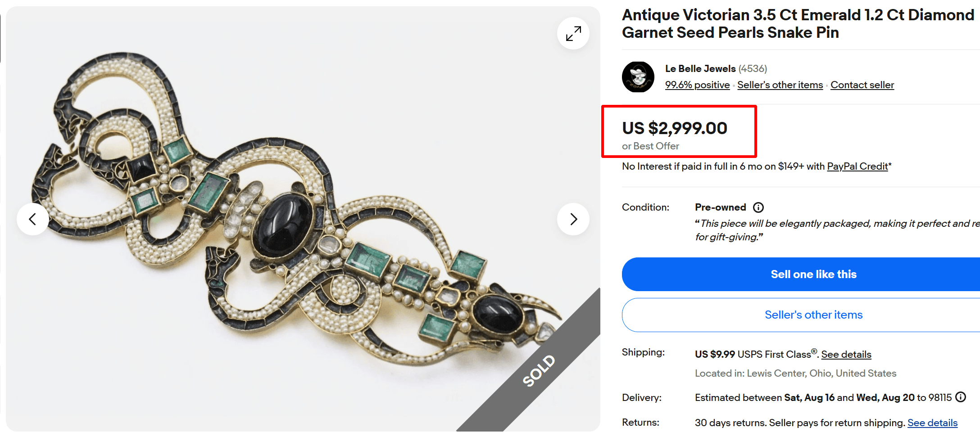
Task: Click the "Sell one like this" button
Action: pos(813,274)
